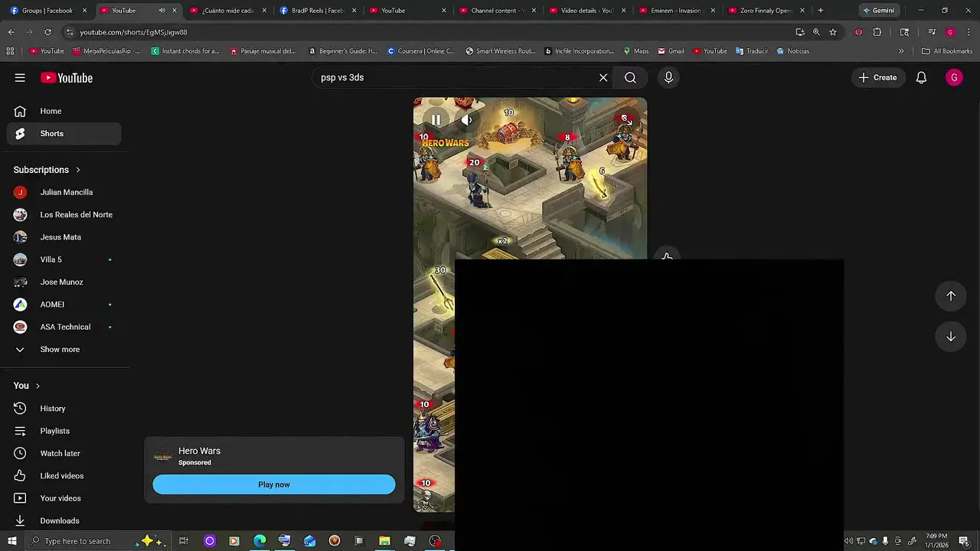Open zoom icon in address bar
This screenshot has width=980, height=551.
[x=816, y=32]
